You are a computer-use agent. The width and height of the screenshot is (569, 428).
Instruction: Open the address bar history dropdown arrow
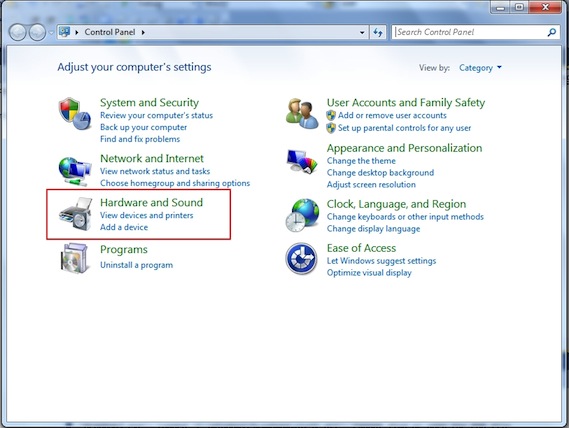pyautogui.click(x=362, y=33)
